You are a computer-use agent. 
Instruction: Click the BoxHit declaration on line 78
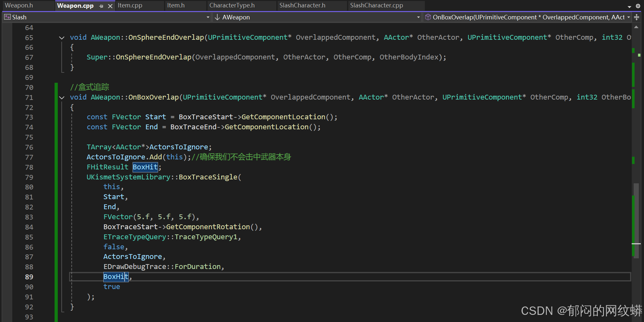point(145,167)
